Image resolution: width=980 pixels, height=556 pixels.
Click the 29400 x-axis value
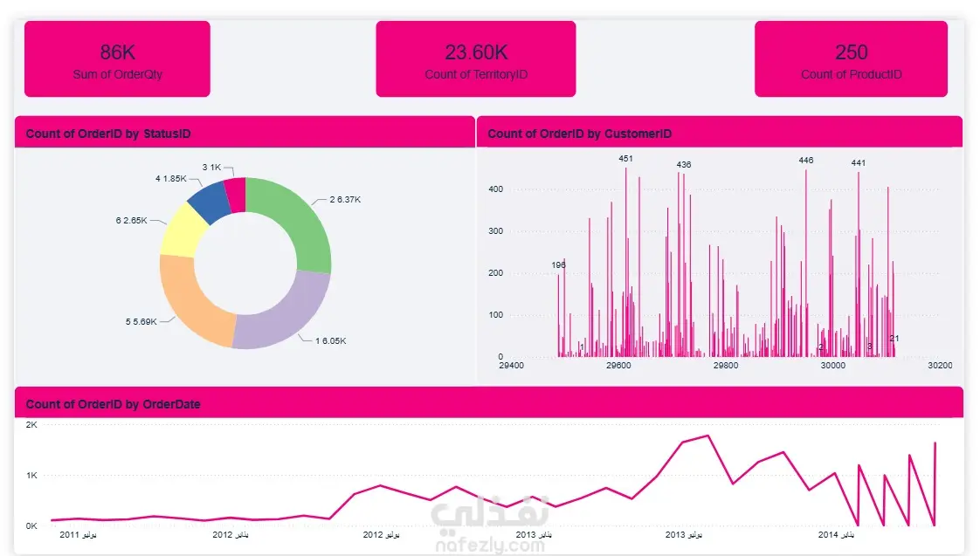pos(511,366)
